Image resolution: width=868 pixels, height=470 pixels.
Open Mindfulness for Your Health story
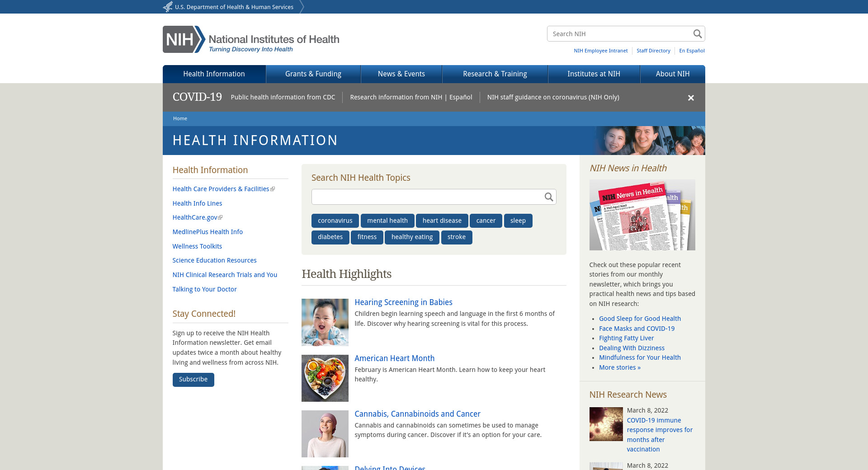[640, 357]
